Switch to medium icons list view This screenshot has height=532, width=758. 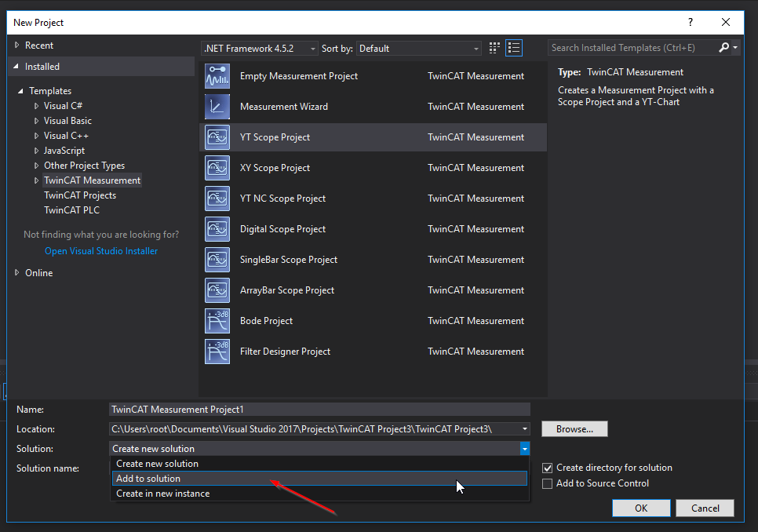514,48
